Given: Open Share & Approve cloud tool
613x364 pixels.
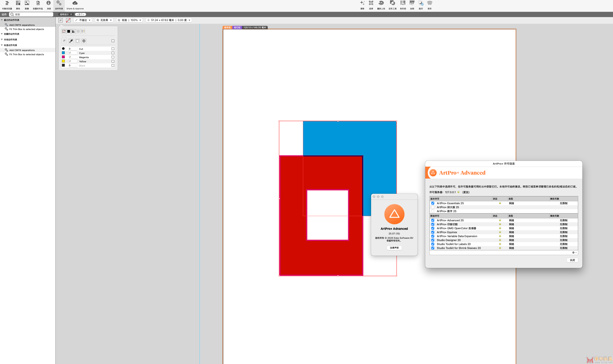Looking at the screenshot, I should click(x=75, y=5).
